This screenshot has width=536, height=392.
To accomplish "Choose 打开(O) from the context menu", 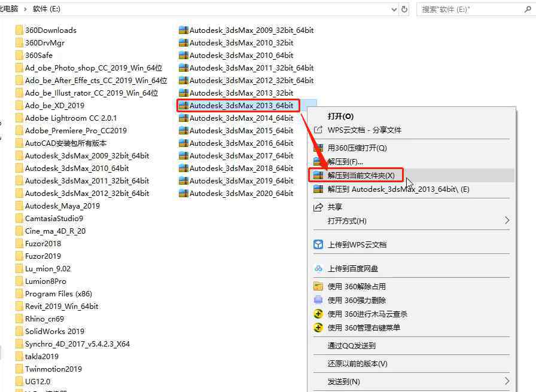I will [x=412, y=116].
